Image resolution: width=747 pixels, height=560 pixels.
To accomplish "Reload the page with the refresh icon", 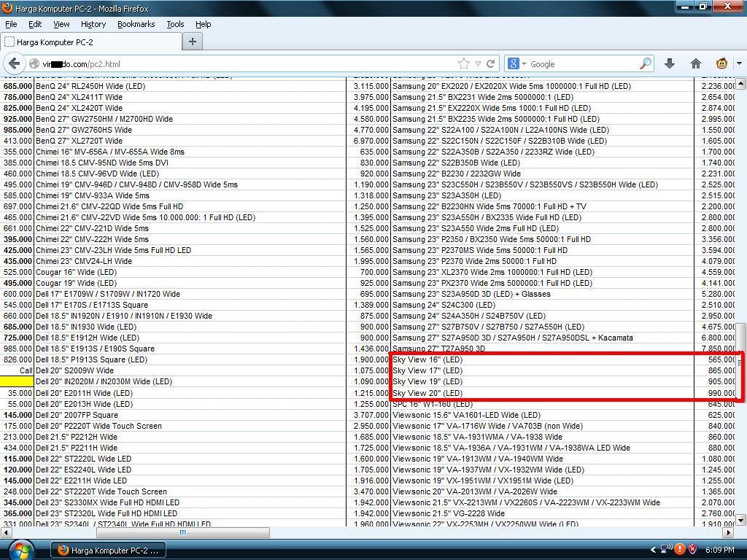I will 491,64.
